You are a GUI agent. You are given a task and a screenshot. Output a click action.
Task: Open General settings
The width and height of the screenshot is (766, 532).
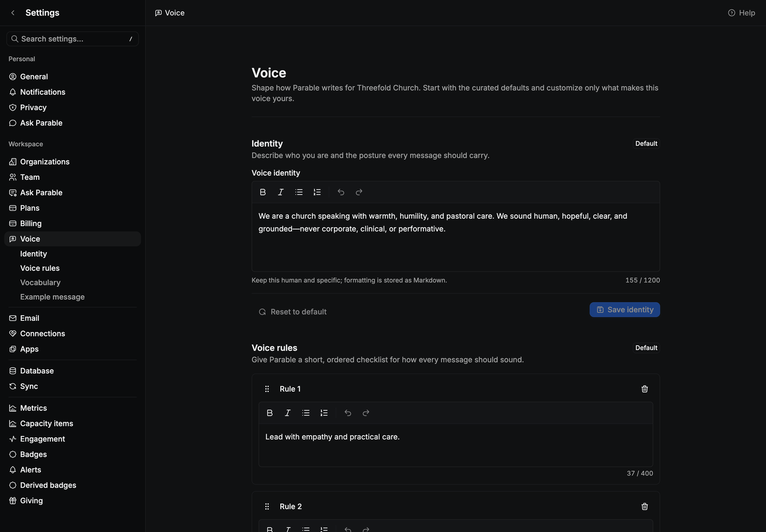coord(72,77)
